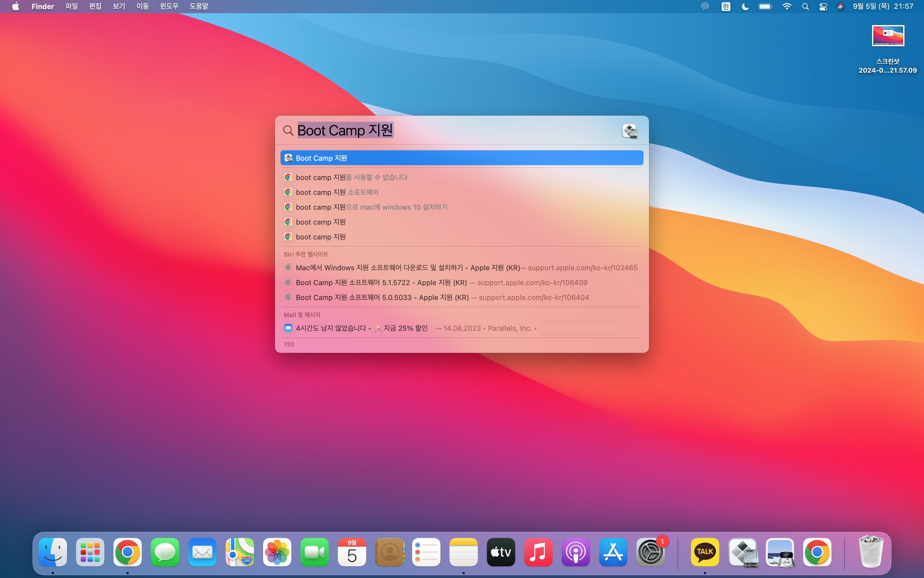This screenshot has height=578, width=924.
Task: Open Podcasts from the Dock
Action: coord(576,552)
